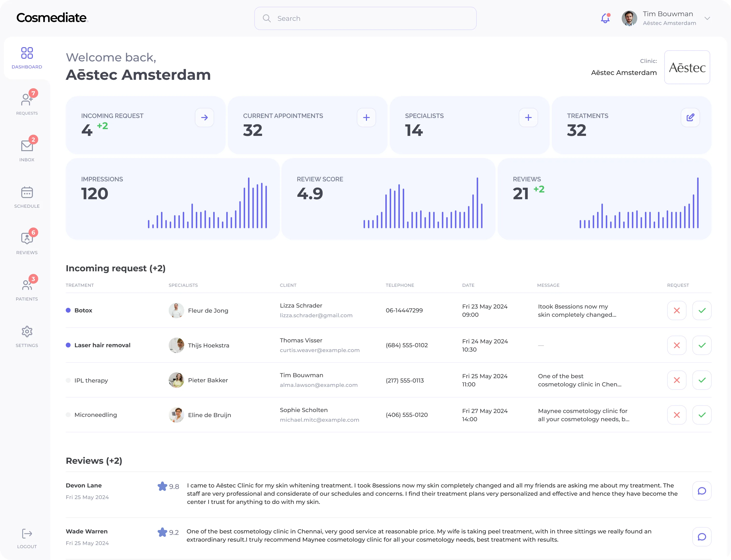
Task: Accept the Botox request
Action: click(x=702, y=310)
